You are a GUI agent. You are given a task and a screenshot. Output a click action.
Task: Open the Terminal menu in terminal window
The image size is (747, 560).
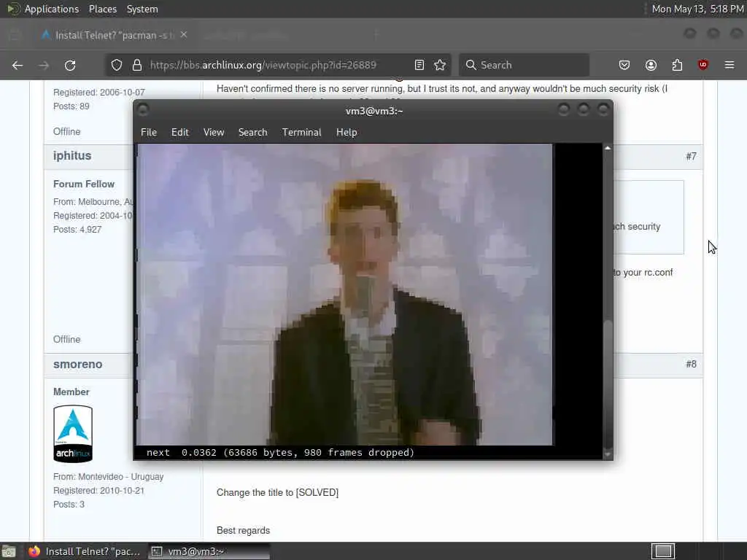click(301, 133)
